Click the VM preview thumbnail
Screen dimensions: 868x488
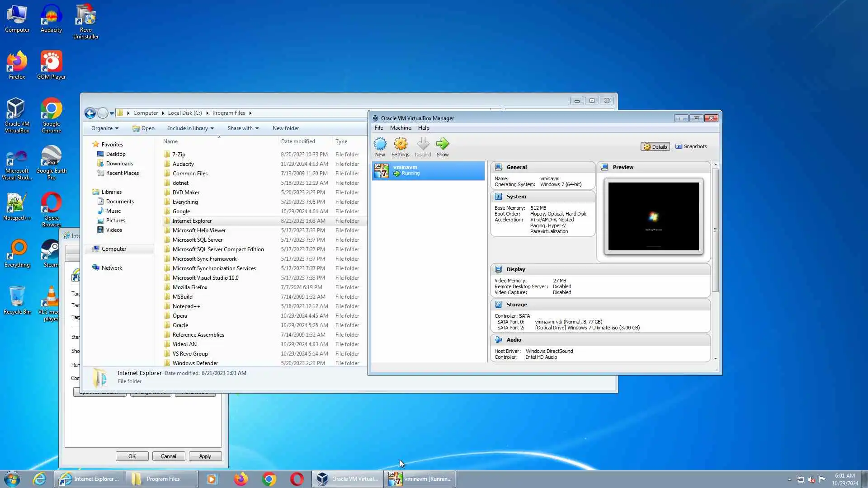(653, 216)
